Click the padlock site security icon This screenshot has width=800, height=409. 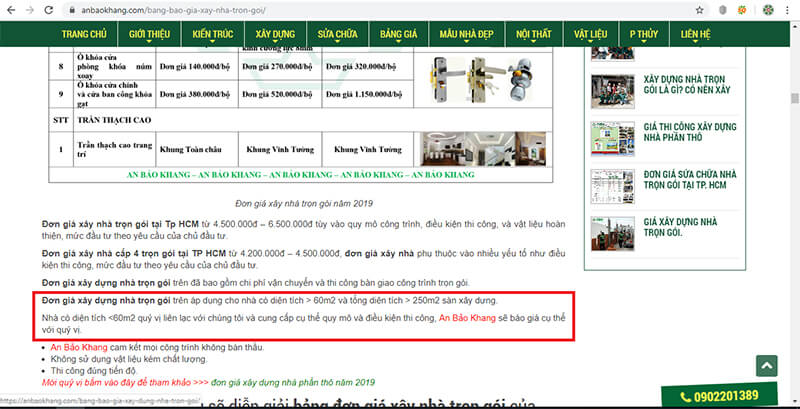pyautogui.click(x=73, y=11)
